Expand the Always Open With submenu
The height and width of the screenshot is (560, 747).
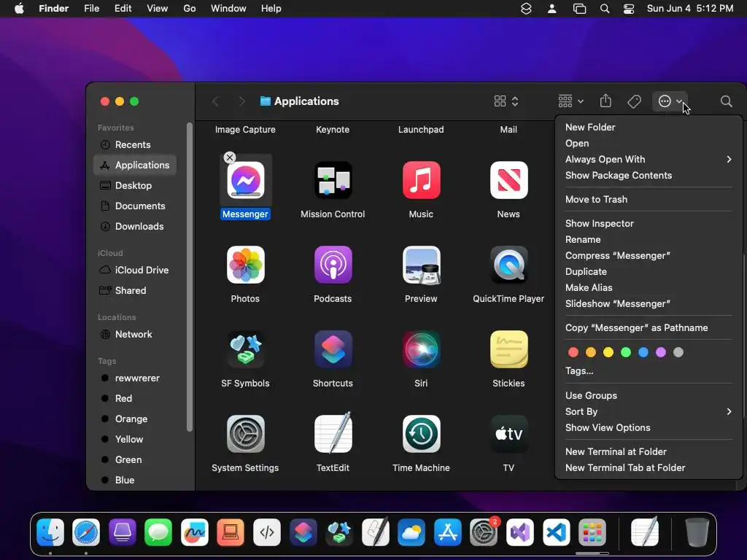[x=649, y=160]
